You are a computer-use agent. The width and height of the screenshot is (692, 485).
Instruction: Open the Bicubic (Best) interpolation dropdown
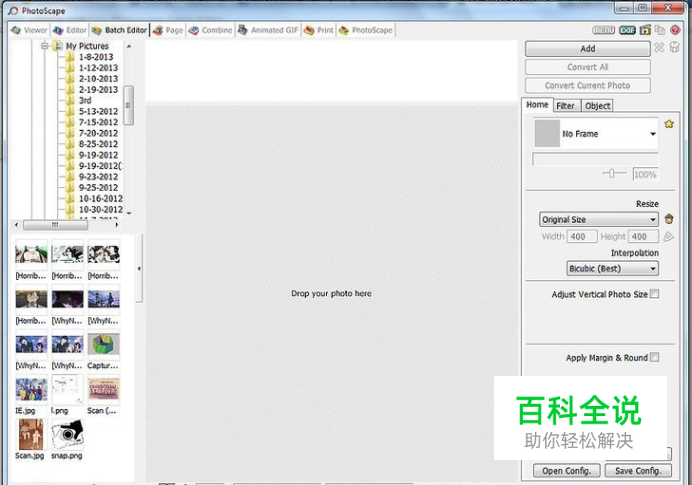click(612, 268)
